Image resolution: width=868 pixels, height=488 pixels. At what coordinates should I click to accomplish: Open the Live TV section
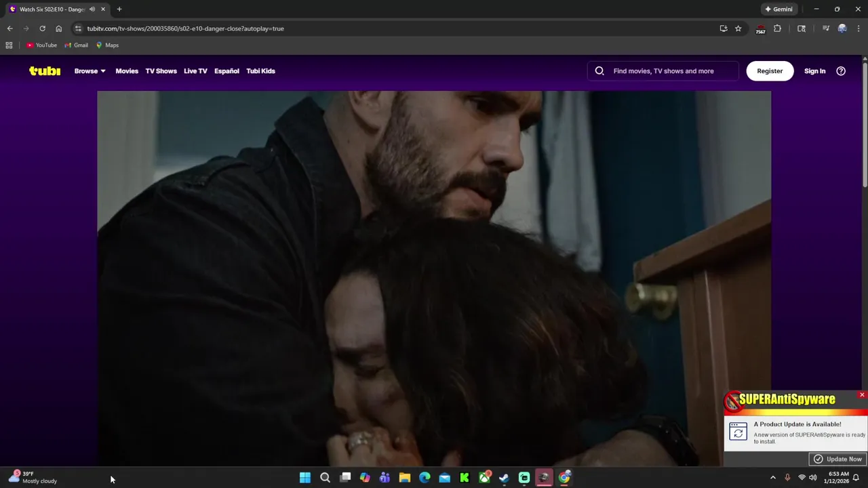(x=195, y=71)
